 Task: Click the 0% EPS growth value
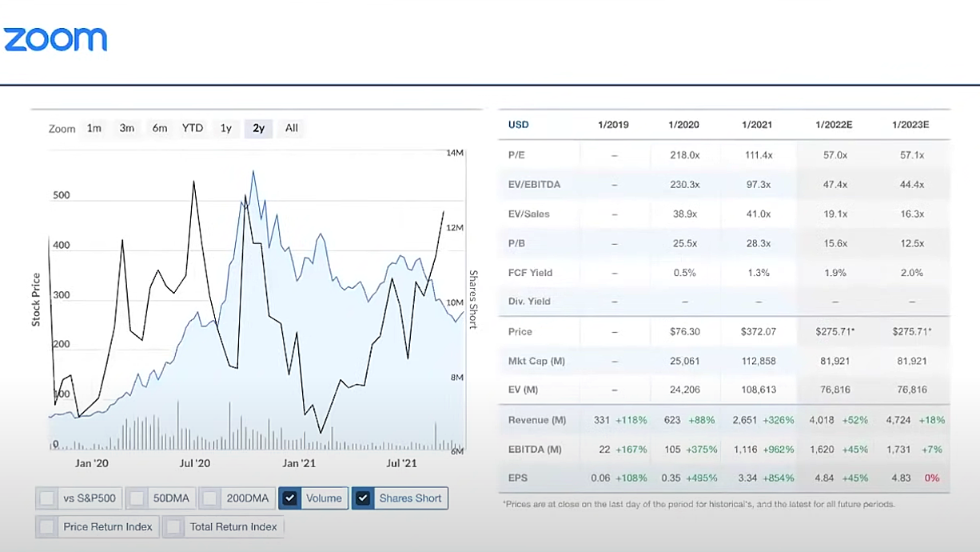coord(931,478)
